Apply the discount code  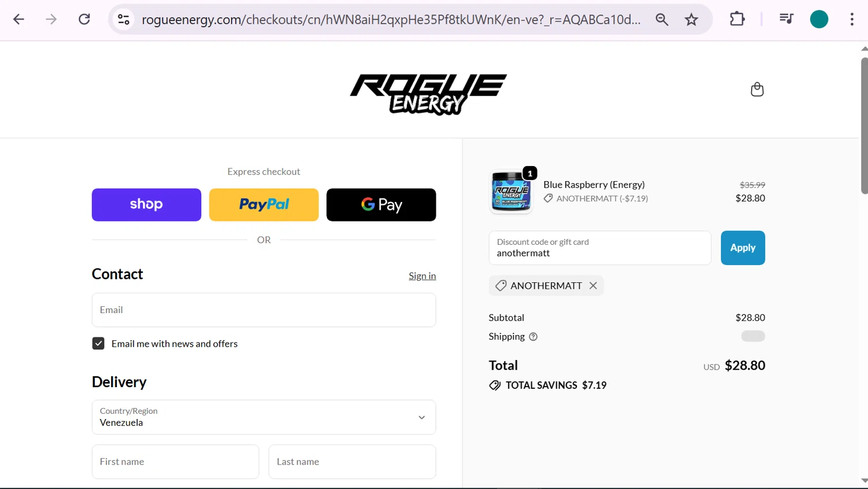point(743,248)
